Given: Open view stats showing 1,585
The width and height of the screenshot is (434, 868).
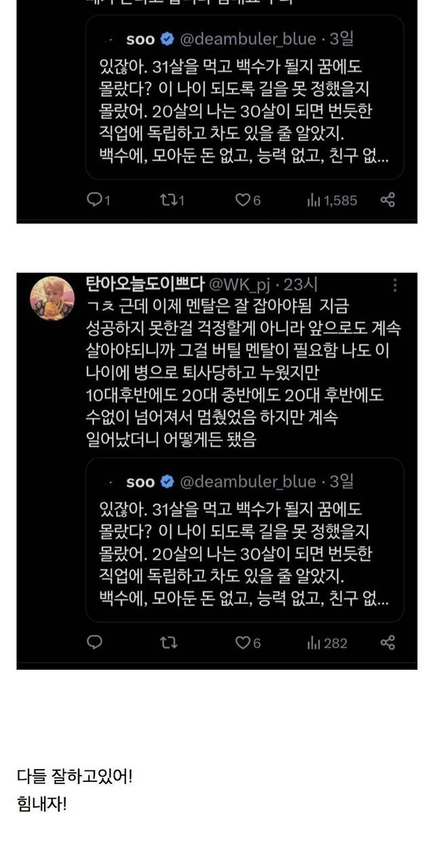Looking at the screenshot, I should click(x=332, y=200).
